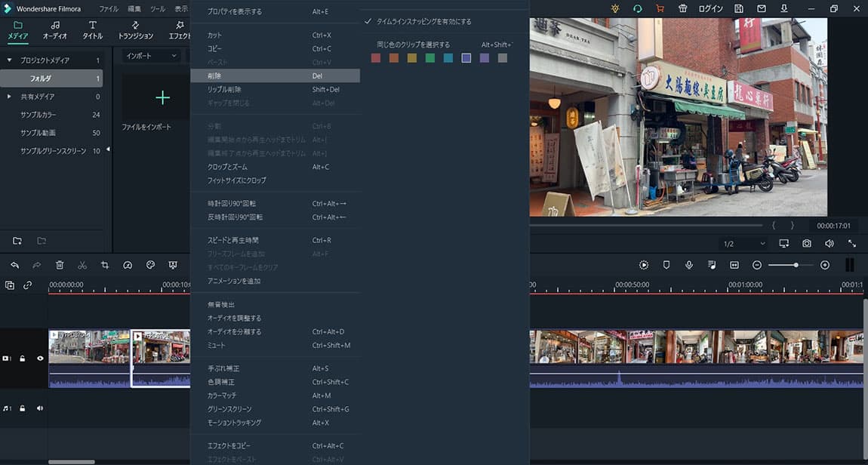Open the 編集 menu
The image size is (868, 465).
click(x=134, y=9)
